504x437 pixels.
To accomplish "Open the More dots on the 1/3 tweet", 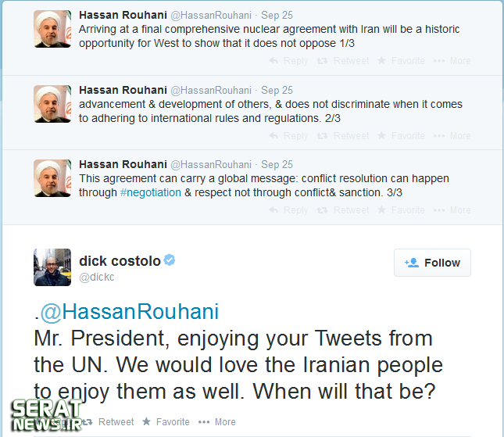I will coord(439,61).
